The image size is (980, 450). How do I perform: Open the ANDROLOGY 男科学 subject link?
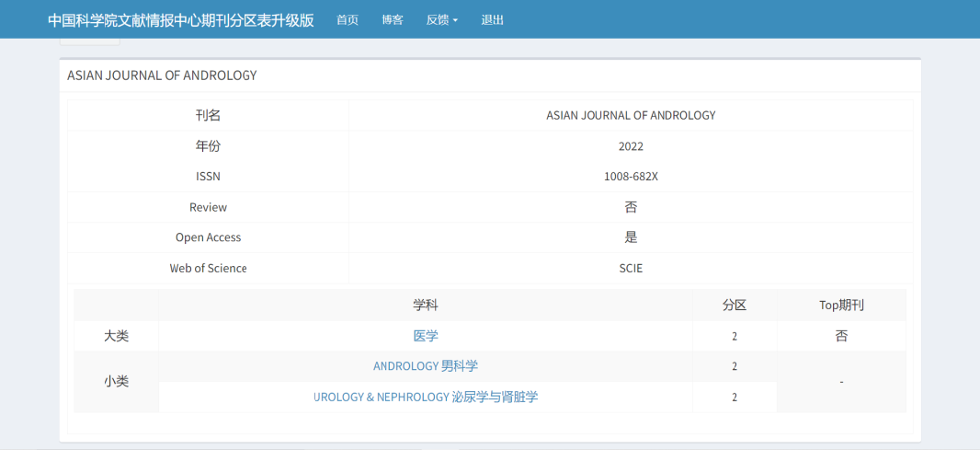point(426,366)
